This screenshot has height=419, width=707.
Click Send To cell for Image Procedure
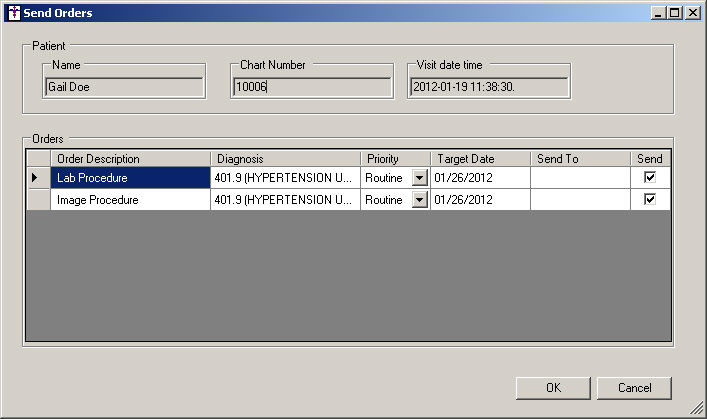(x=580, y=199)
